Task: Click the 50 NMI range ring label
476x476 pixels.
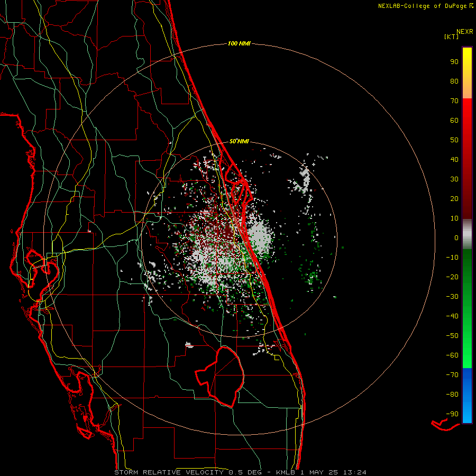Action: (x=239, y=141)
